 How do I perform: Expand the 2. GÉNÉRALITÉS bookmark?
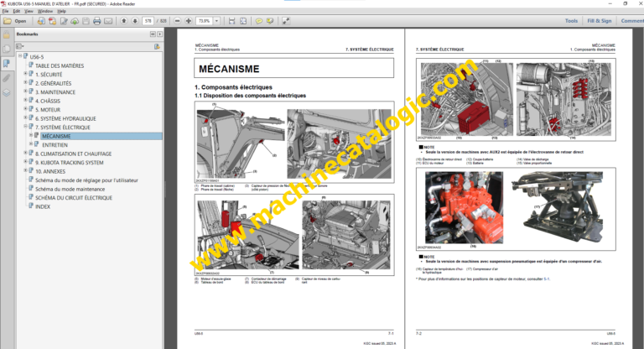click(x=25, y=82)
